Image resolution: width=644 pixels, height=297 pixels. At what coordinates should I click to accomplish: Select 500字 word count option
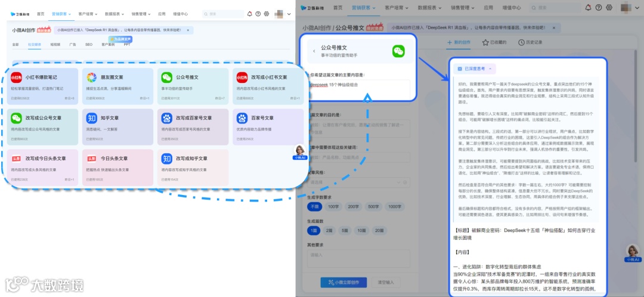pyautogui.click(x=374, y=206)
